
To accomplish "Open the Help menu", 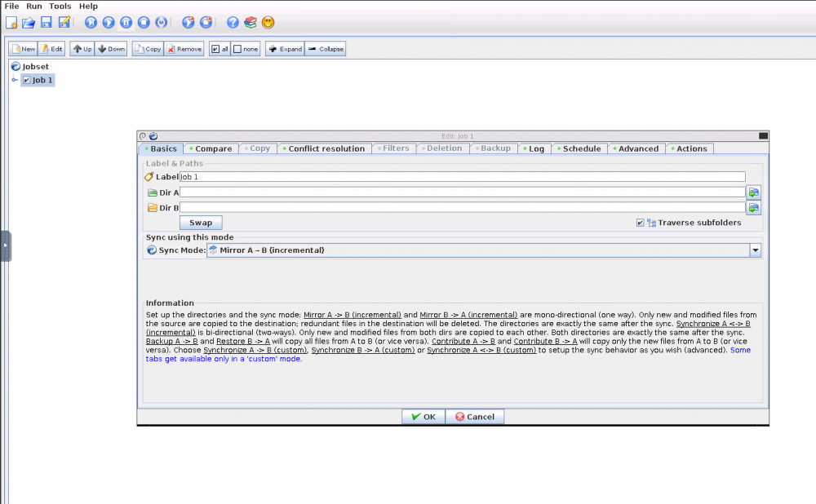I will [88, 7].
